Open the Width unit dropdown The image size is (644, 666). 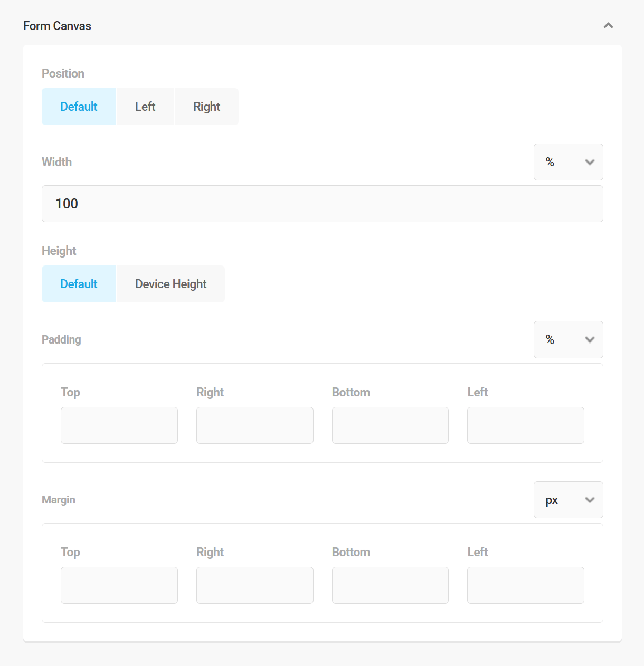568,162
